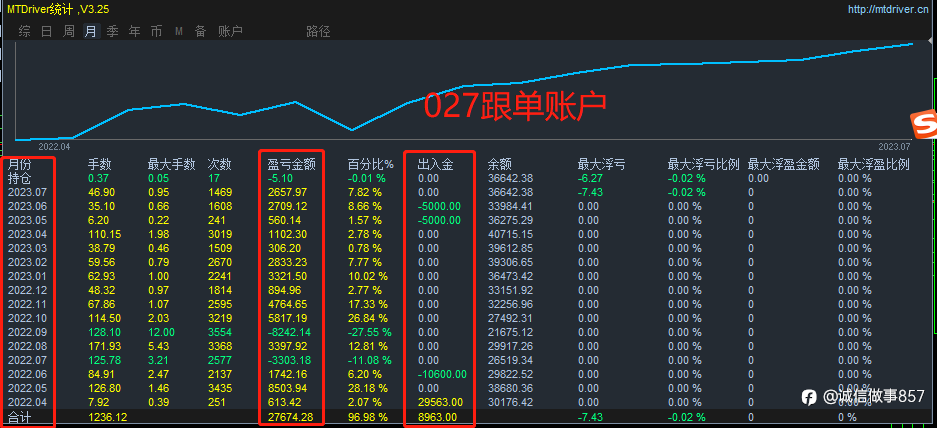Click the 月份 column header

pos(19,164)
